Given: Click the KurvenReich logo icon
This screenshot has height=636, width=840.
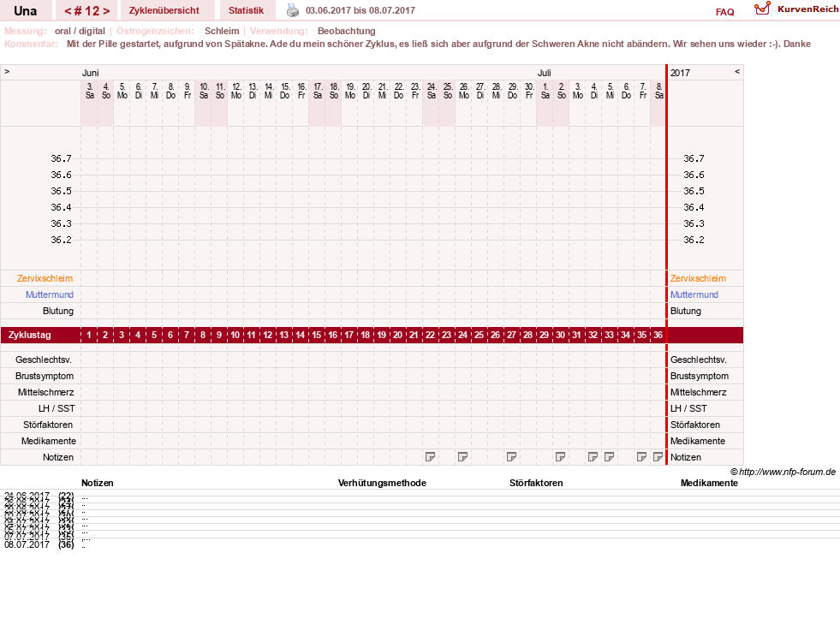Looking at the screenshot, I should [762, 9].
